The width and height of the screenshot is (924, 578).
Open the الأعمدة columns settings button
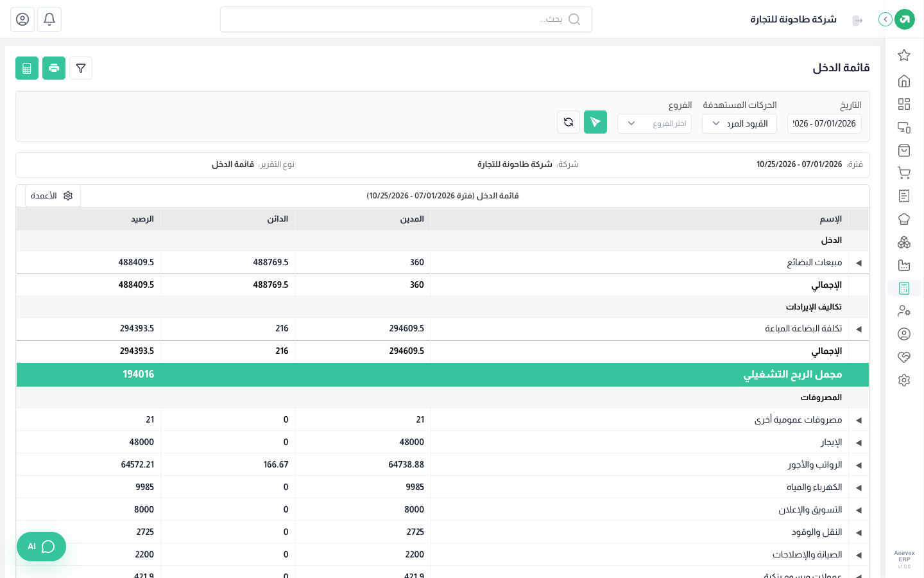click(53, 196)
